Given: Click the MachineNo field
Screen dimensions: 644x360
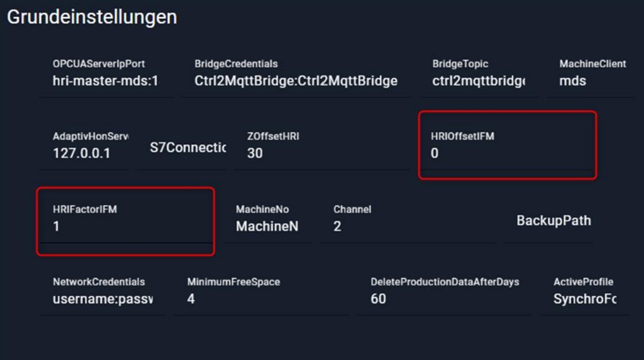Looking at the screenshot, I should (267, 227).
